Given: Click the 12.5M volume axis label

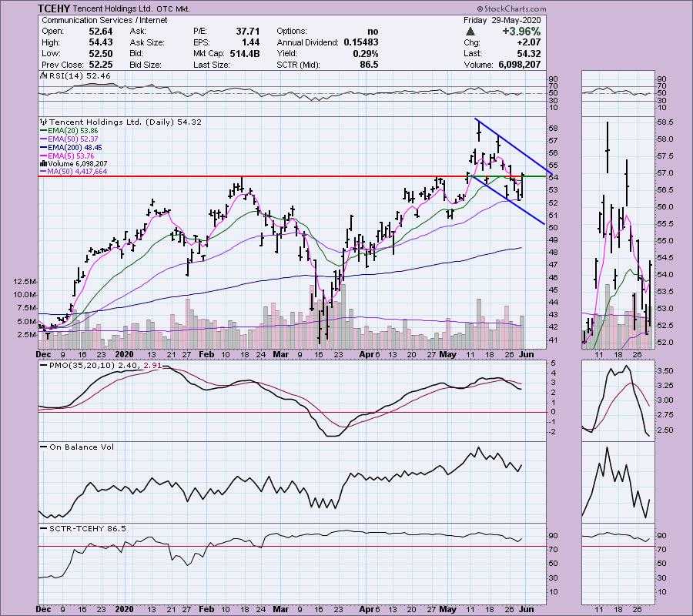Looking at the screenshot, I should 25,282.
